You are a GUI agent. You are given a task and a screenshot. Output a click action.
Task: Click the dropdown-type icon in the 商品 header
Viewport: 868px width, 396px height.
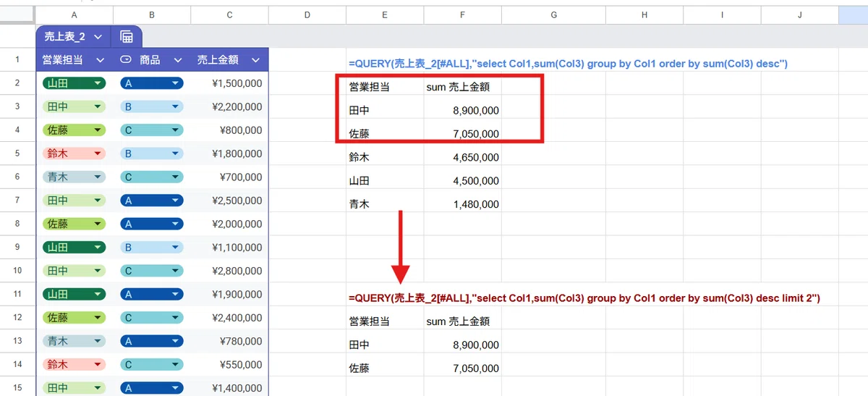(x=125, y=60)
